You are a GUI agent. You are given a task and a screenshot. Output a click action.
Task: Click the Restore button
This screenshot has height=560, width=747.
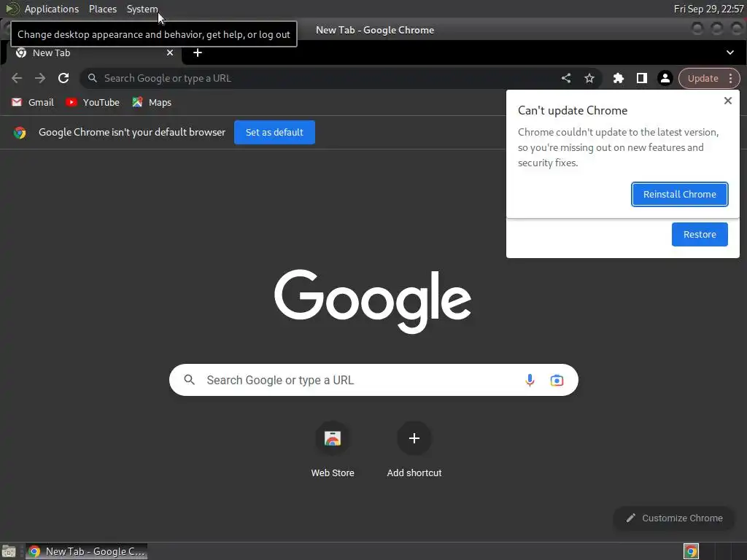point(700,234)
